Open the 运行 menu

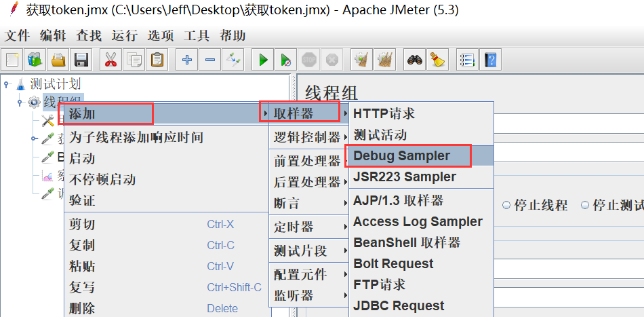[125, 36]
